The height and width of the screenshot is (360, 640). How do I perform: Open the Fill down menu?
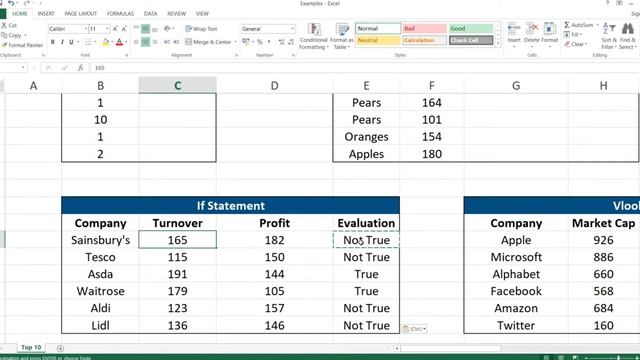(572, 35)
